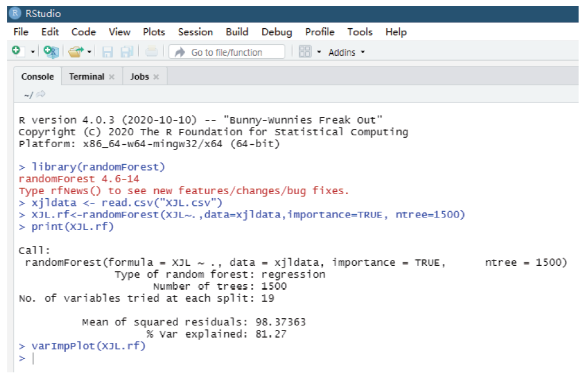The height and width of the screenshot is (380, 588).
Task: Close the Terminal tab
Action: click(111, 77)
